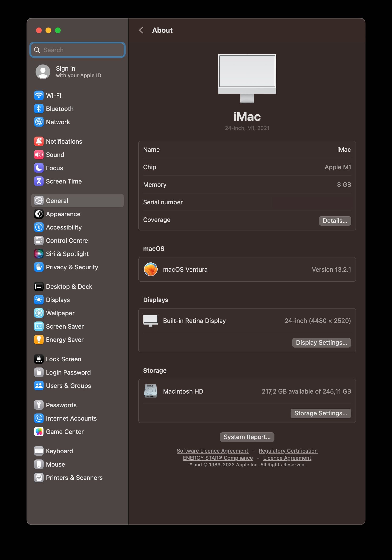
Task: Focus the Search field
Action: pyautogui.click(x=77, y=50)
